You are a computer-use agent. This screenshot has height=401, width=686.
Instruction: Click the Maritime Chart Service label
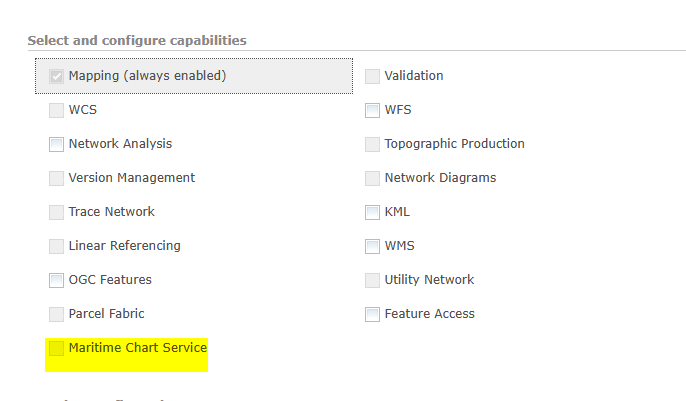138,348
